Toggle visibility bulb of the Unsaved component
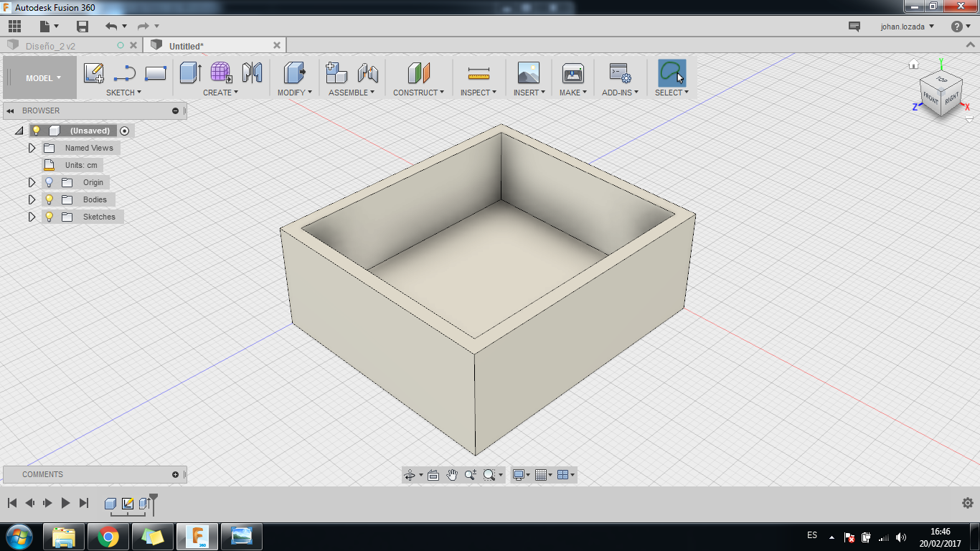This screenshot has height=551, width=980. click(37, 131)
